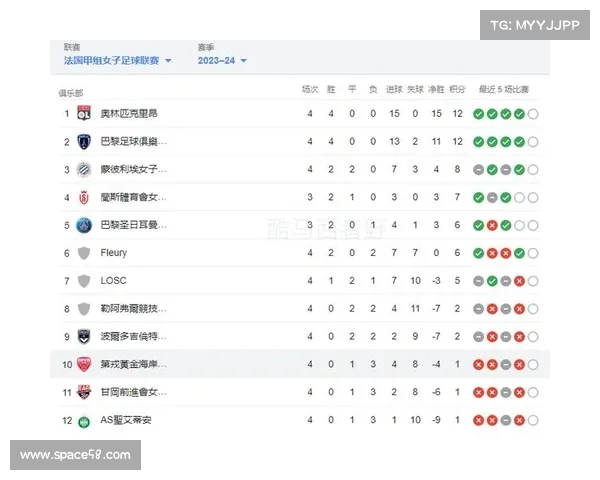Open the season dropdown 2023–24

click(x=222, y=60)
